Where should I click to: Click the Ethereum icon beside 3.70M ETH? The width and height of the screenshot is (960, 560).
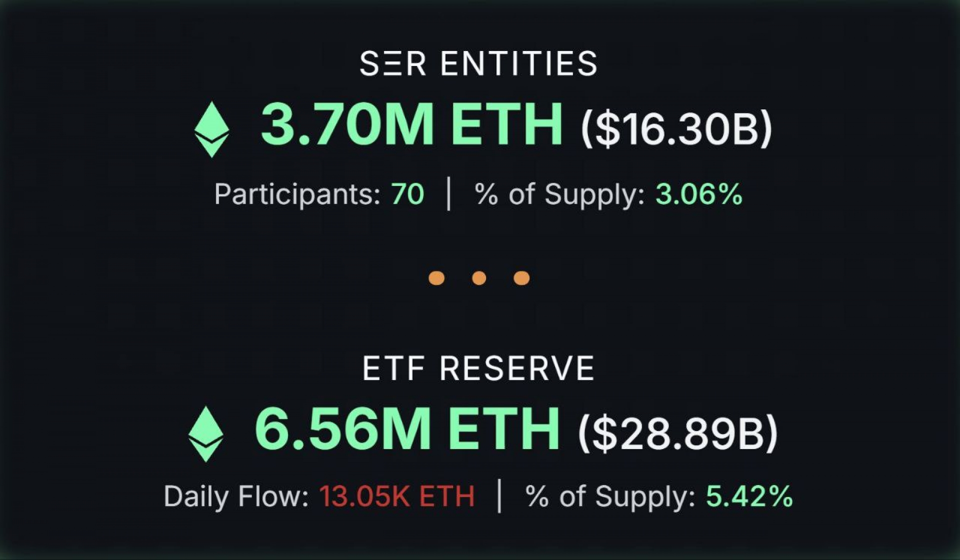pos(211,129)
